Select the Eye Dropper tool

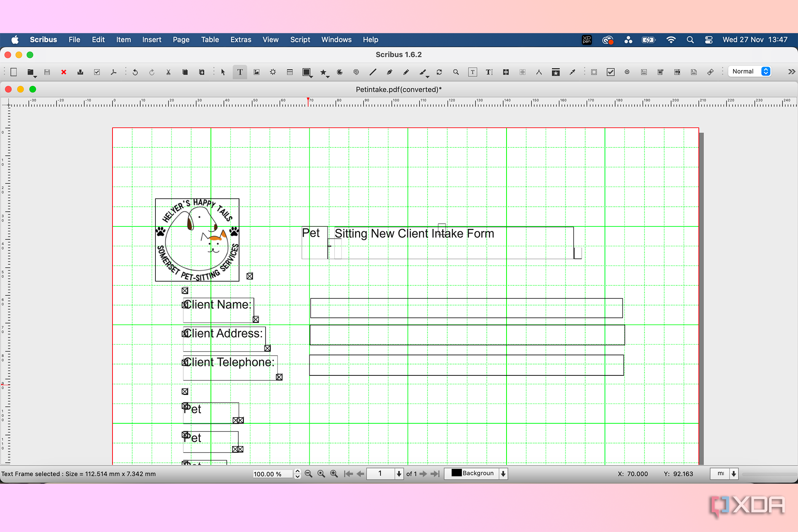[572, 72]
